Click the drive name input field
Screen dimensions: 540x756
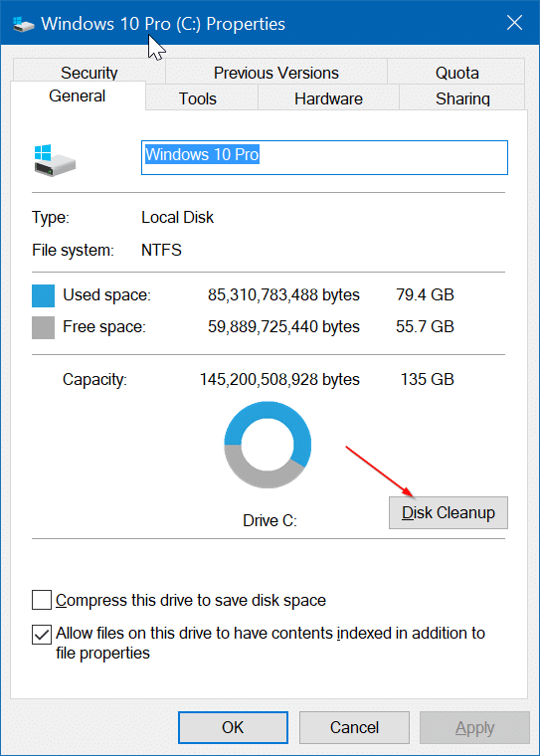(324, 157)
